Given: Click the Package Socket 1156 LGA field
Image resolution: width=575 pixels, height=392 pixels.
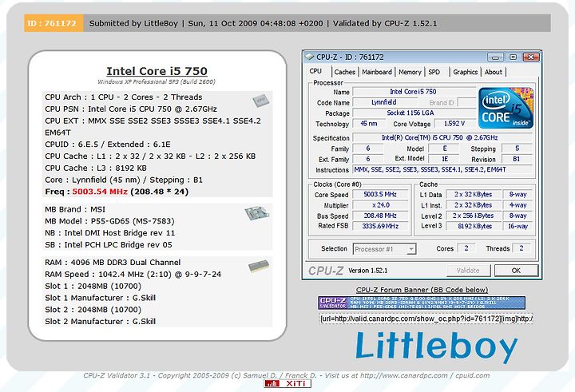Looking at the screenshot, I should pos(414,113).
